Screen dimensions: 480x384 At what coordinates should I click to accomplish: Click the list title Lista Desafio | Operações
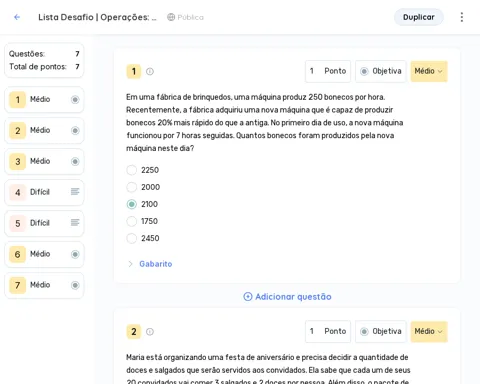pos(97,17)
